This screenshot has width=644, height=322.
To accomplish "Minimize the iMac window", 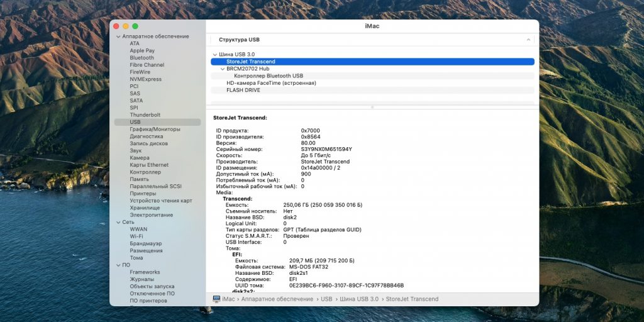I will click(x=126, y=26).
